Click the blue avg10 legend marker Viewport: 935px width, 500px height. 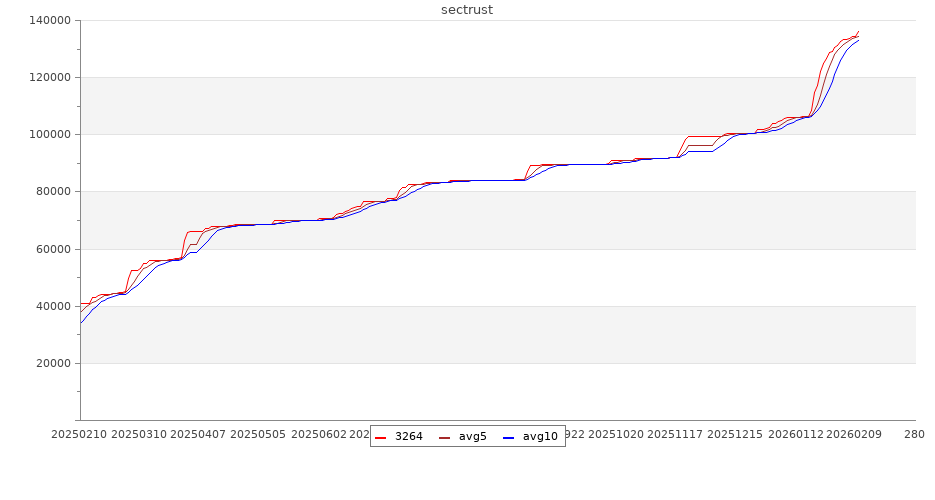coord(508,437)
